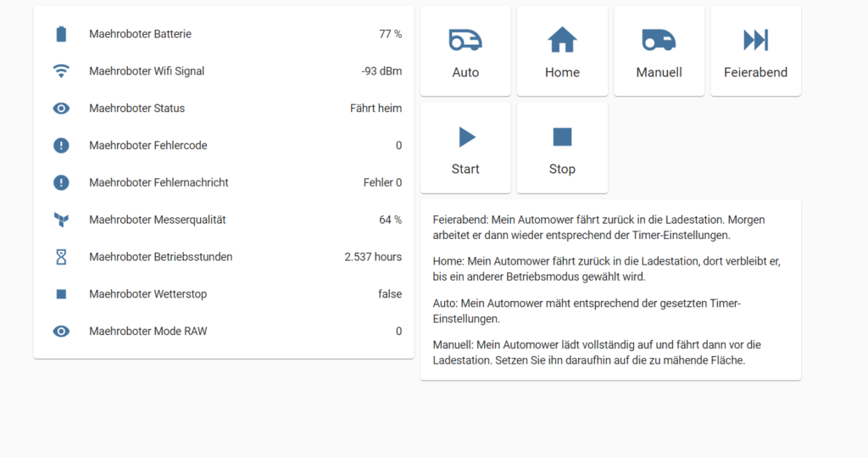This screenshot has height=457, width=868.
Task: Activate Auto mowing mode
Action: (x=465, y=52)
